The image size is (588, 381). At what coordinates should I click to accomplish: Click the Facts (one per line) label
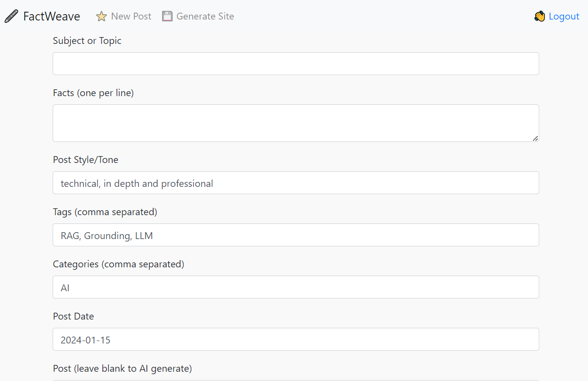click(93, 93)
